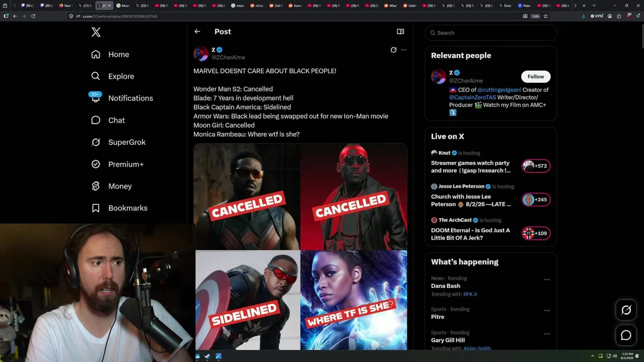Click the Search input field

point(491,33)
